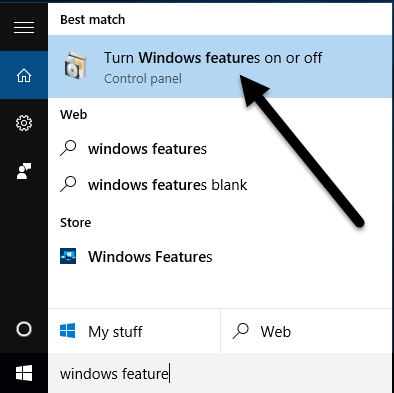The height and width of the screenshot is (393, 394).
Task: Switch to My stuff filter
Action: click(x=134, y=331)
